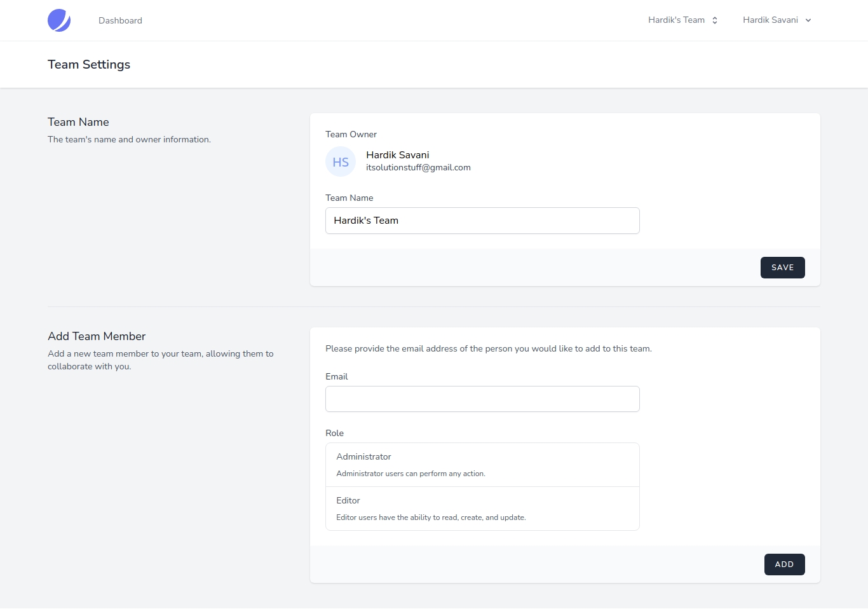Click the Role label above role options
The height and width of the screenshot is (609, 868).
coord(334,433)
